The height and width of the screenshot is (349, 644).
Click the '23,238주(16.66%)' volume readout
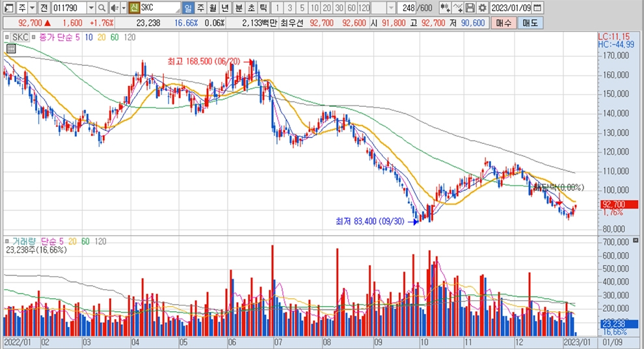[x=36, y=250]
